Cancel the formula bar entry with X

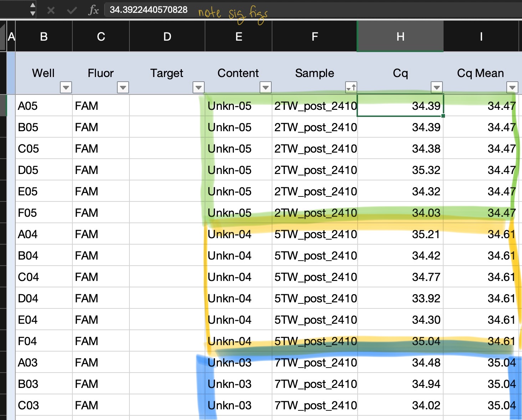(x=51, y=10)
